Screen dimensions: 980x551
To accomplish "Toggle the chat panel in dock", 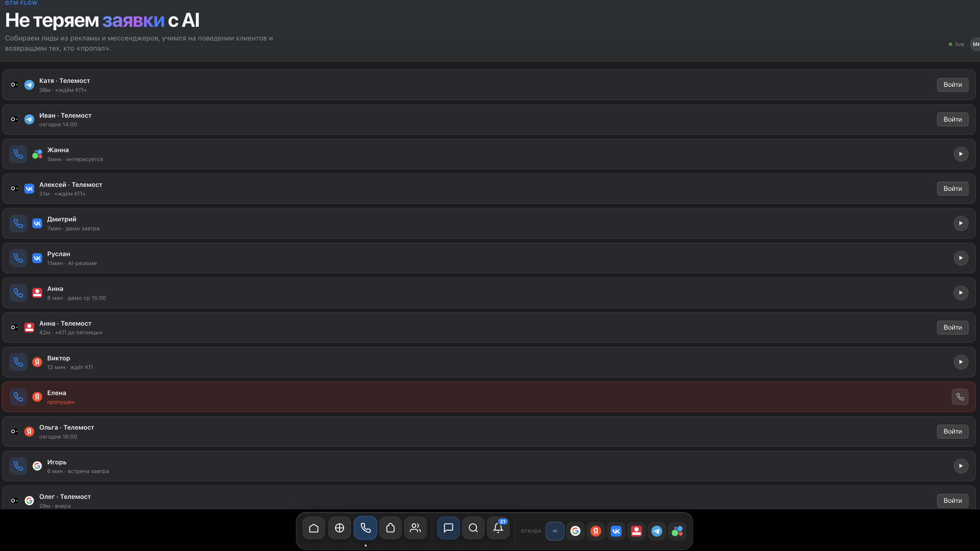I will (449, 528).
